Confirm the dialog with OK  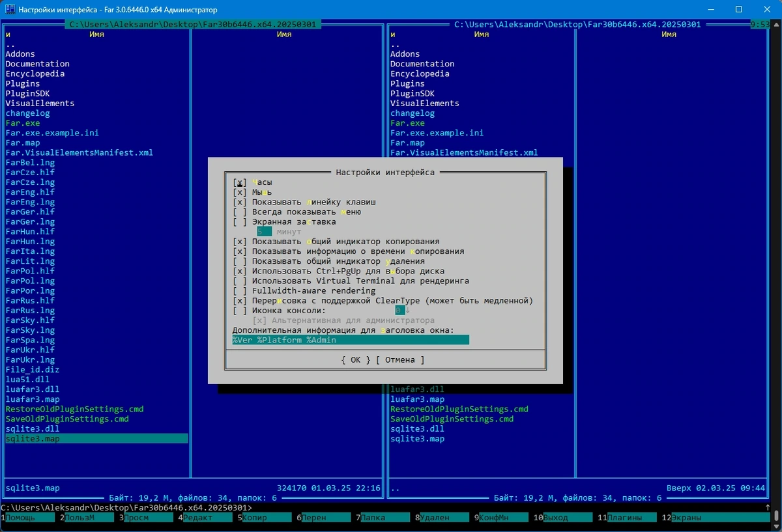pos(355,359)
